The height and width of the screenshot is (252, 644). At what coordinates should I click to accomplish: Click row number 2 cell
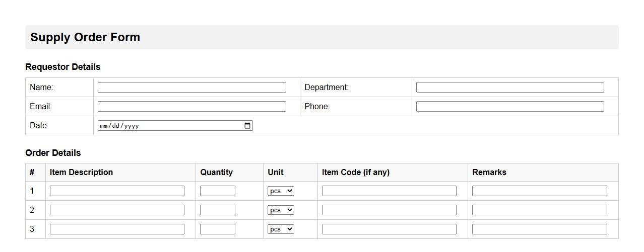(35, 210)
